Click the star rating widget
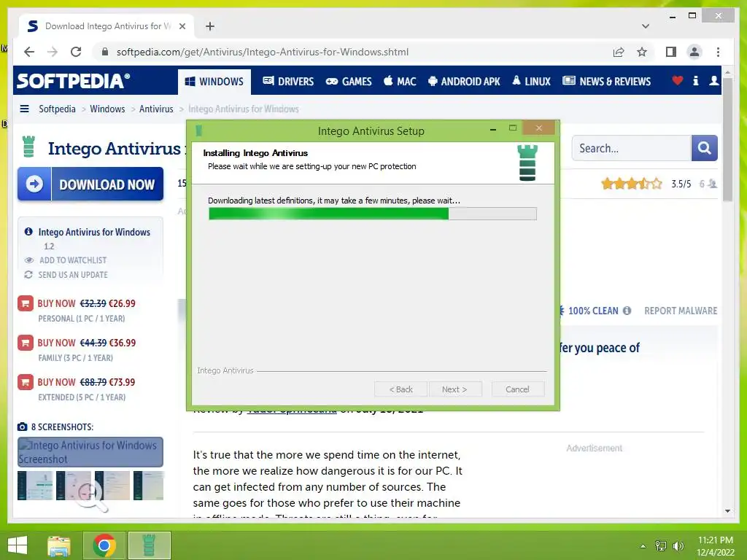Image resolution: width=747 pixels, height=560 pixels. pyautogui.click(x=631, y=183)
